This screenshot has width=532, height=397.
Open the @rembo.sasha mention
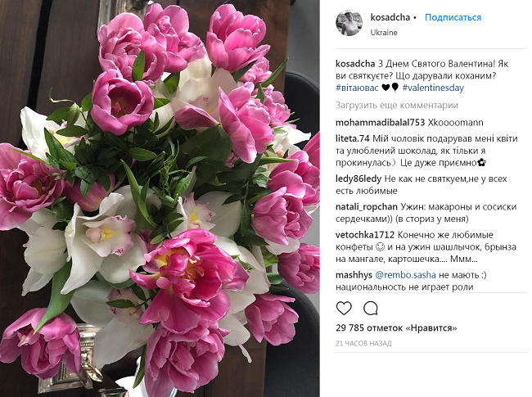405,275
